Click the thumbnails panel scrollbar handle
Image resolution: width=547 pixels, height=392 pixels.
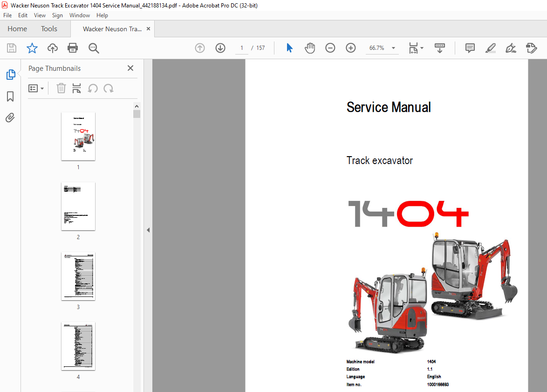(x=137, y=114)
